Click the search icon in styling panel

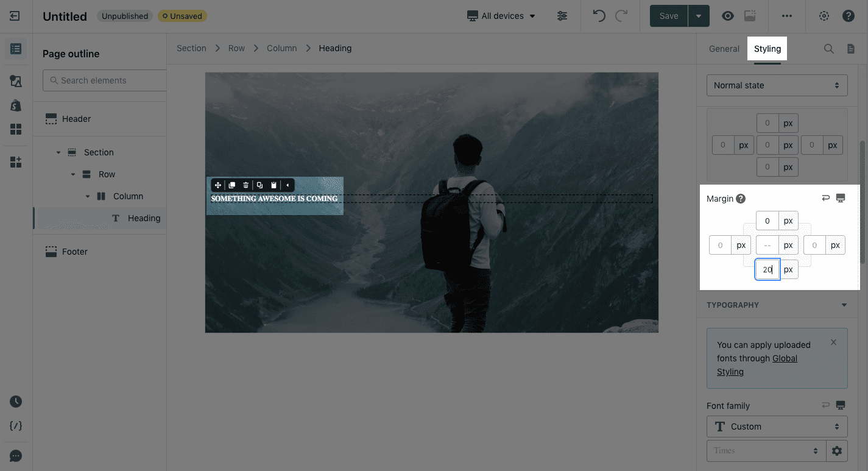pos(829,49)
